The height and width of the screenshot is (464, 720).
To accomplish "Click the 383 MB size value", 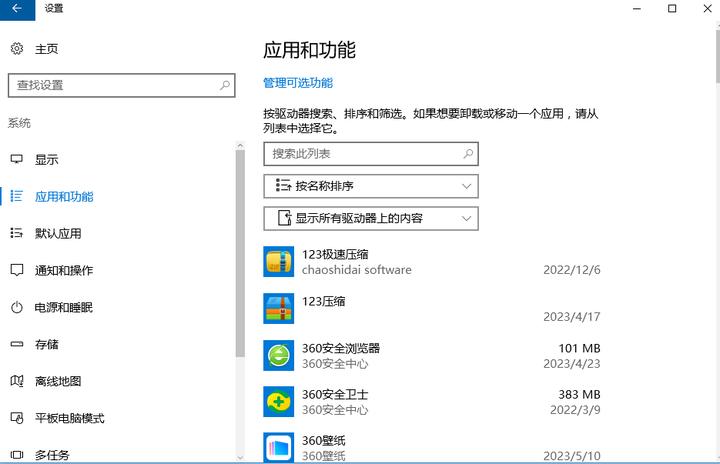I will tap(579, 395).
